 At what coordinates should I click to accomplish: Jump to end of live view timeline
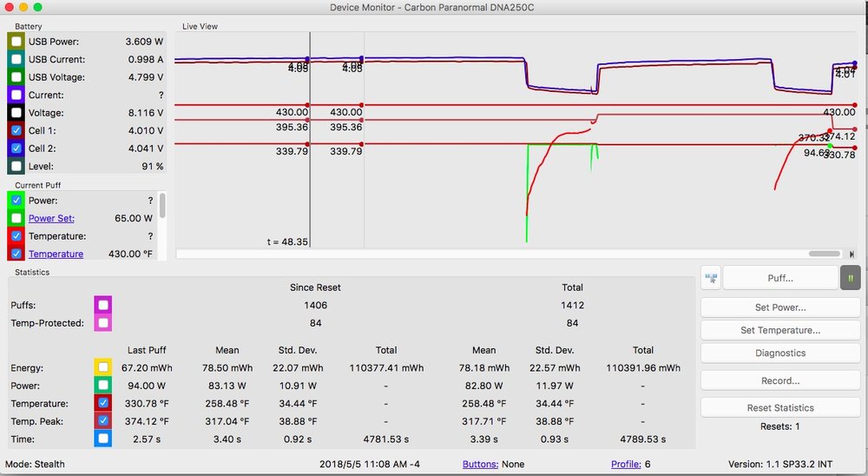point(852,254)
